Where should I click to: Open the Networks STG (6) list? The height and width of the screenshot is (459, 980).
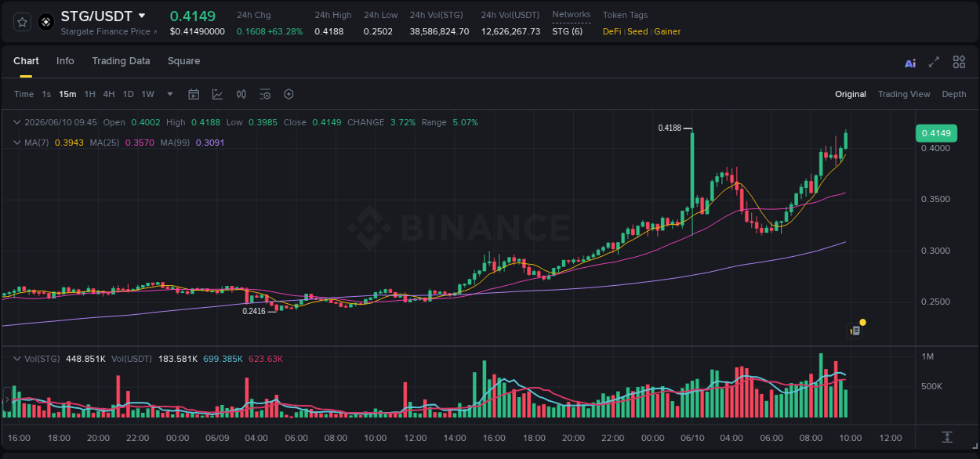(x=567, y=31)
